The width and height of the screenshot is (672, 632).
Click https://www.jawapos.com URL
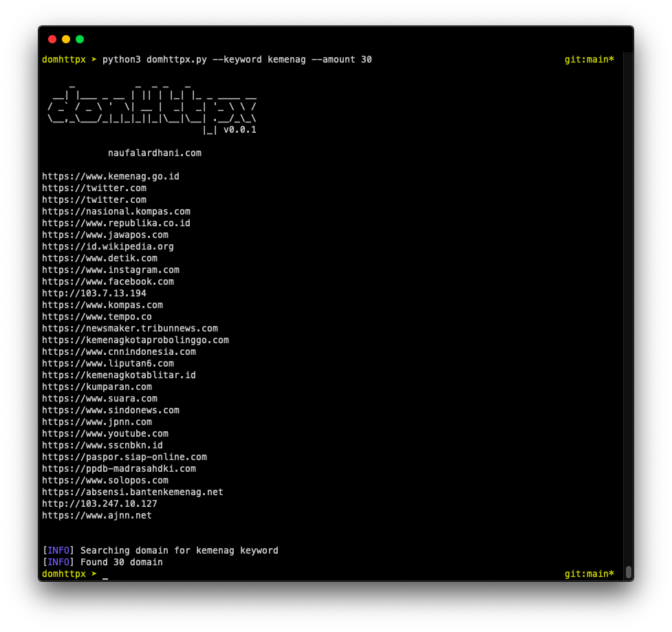(x=105, y=235)
